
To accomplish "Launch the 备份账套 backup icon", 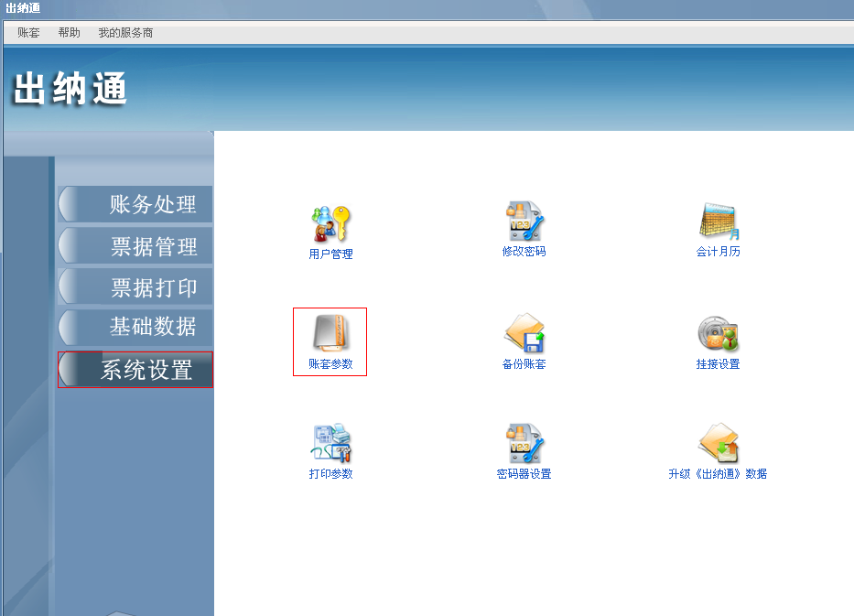I will (x=524, y=333).
